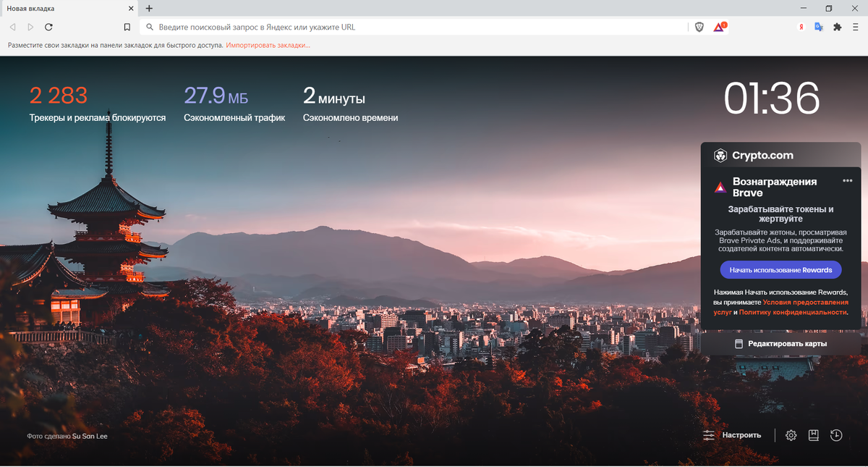Screen dimensions: 868x467
Task: Click the 27.9 МБ saved traffic stat
Action: pyautogui.click(x=234, y=104)
